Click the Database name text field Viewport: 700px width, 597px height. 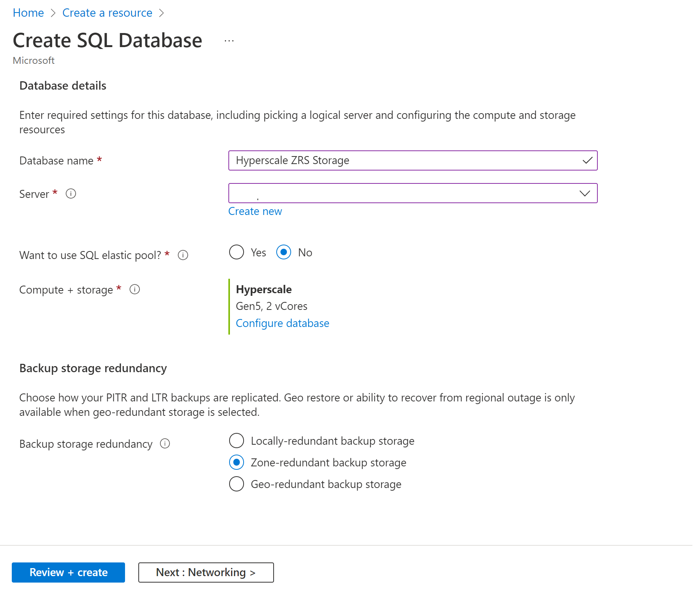tap(407, 161)
